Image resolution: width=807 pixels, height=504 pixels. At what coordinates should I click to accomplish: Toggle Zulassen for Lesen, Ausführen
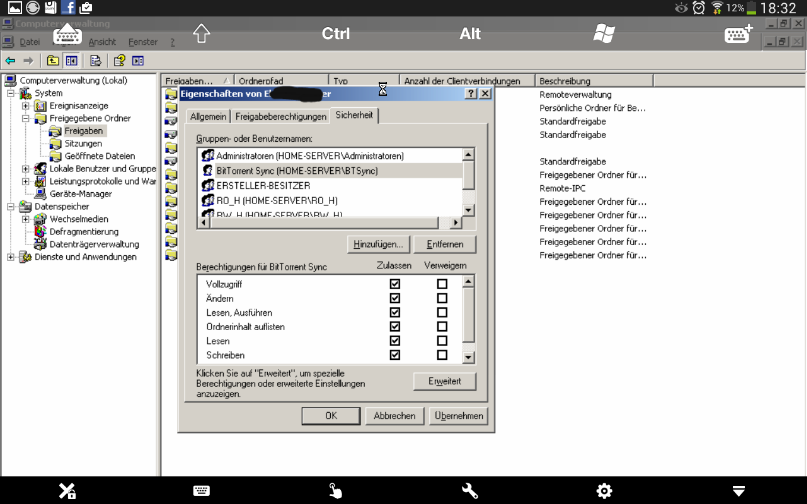(395, 312)
